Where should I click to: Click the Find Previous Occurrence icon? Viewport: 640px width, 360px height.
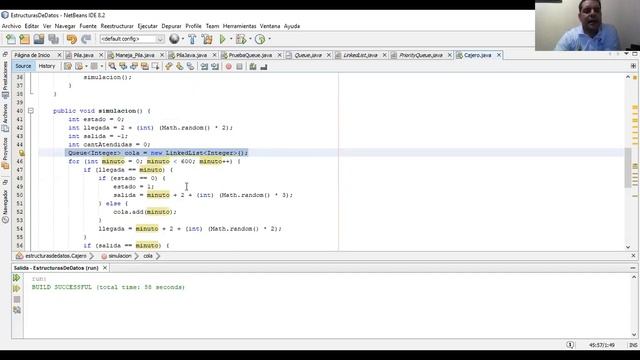[x=123, y=67]
